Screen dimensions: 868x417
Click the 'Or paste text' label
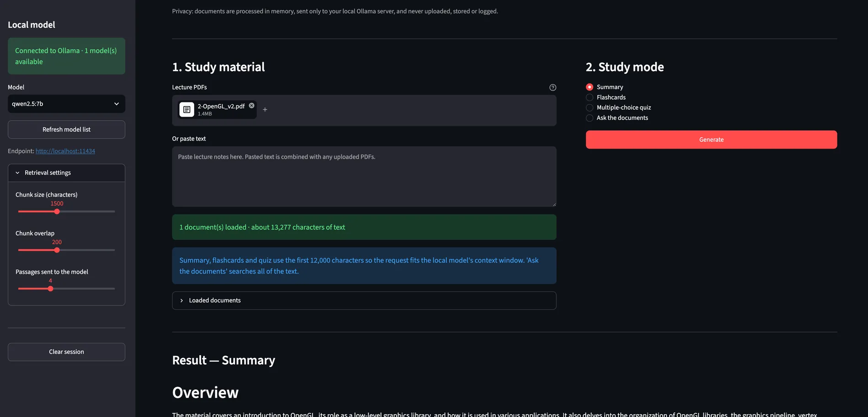click(189, 139)
